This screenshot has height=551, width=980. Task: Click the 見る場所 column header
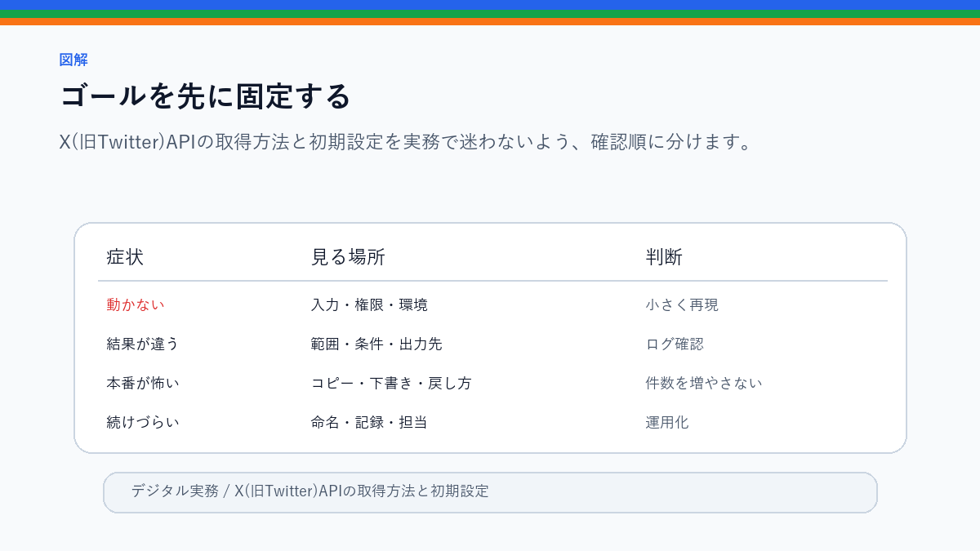348,257
